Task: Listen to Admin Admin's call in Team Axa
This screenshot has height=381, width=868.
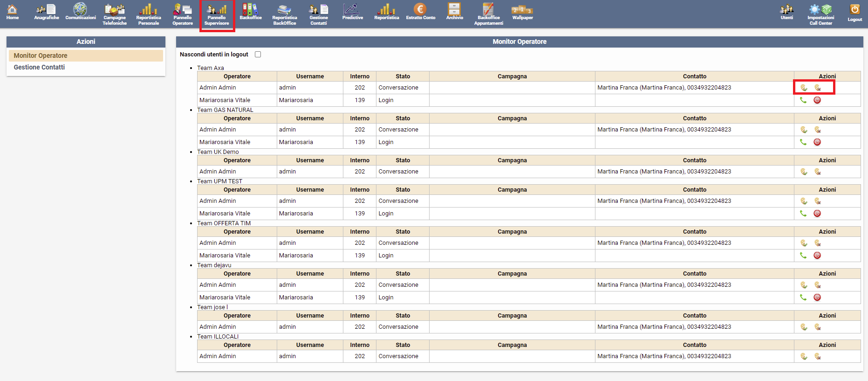Action: pyautogui.click(x=804, y=88)
